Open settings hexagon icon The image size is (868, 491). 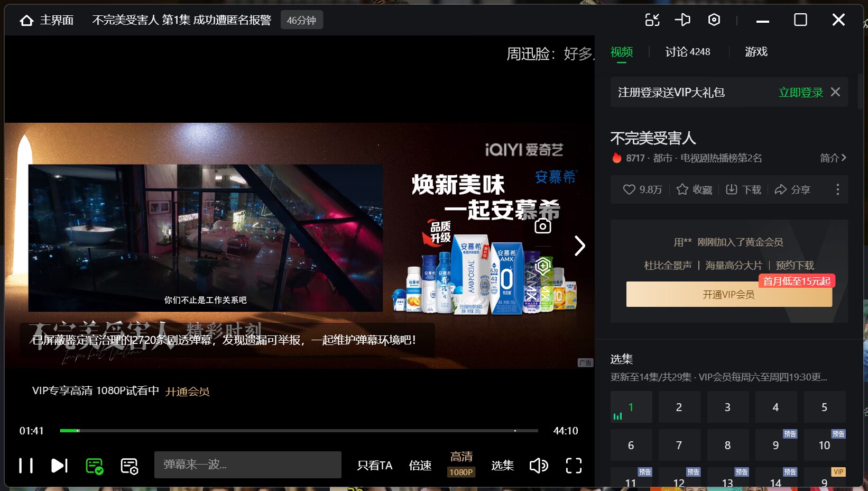pos(714,20)
